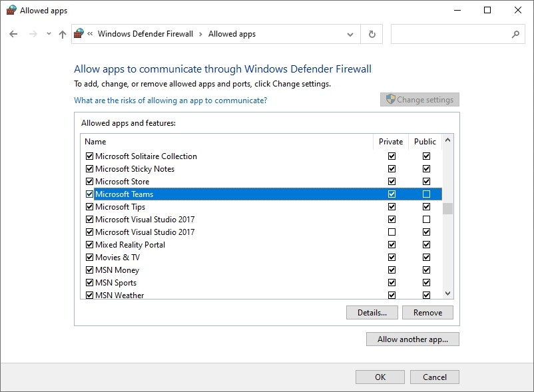
Task: Enable Private for second Visual Studio 2017
Action: coord(392,232)
